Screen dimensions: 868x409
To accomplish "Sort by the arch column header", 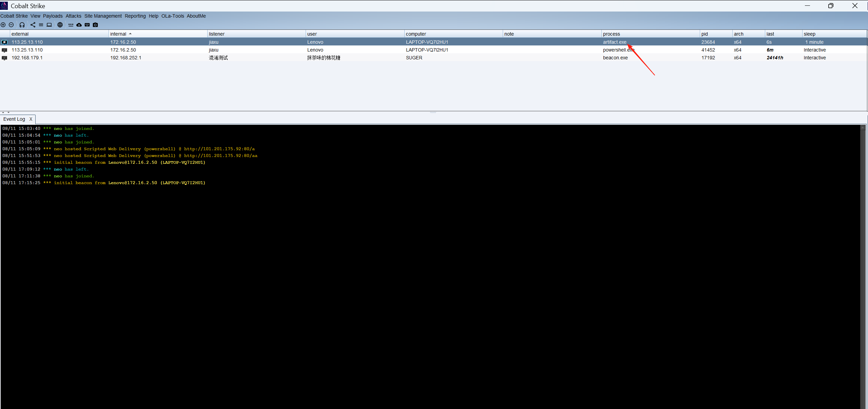I will [749, 34].
